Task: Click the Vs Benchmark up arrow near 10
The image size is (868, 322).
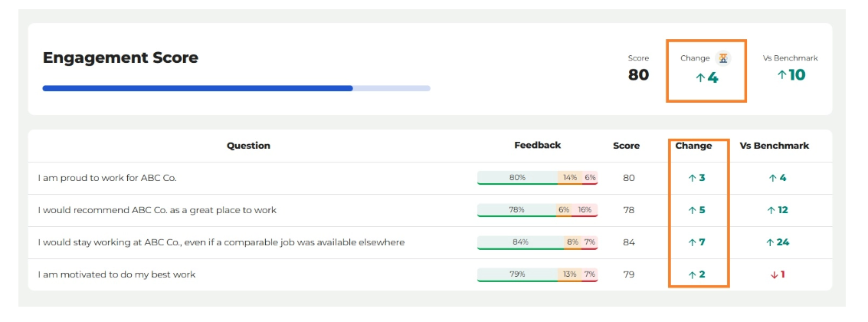Action: tap(781, 75)
